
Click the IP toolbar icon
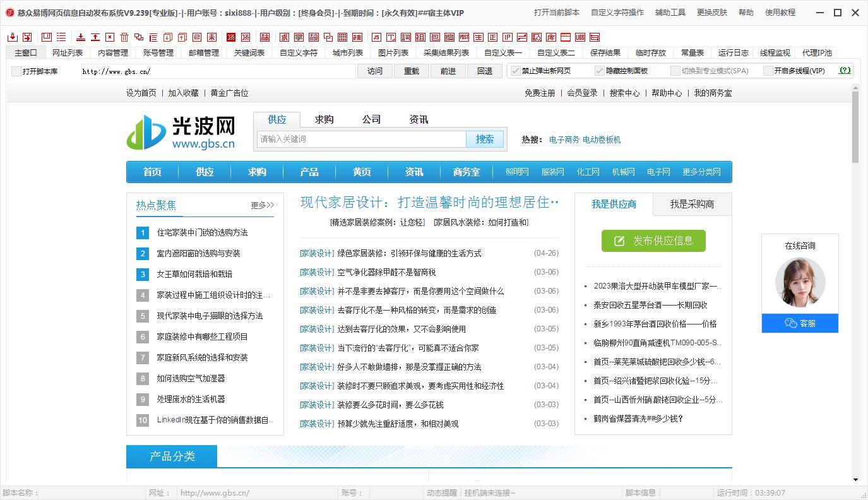[x=508, y=37]
